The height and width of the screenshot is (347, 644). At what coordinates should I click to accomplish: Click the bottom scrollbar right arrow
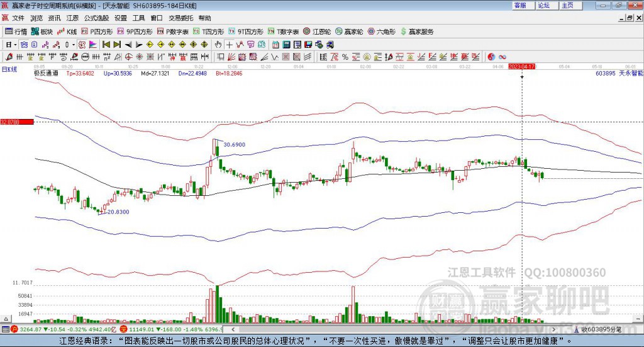(x=553, y=329)
